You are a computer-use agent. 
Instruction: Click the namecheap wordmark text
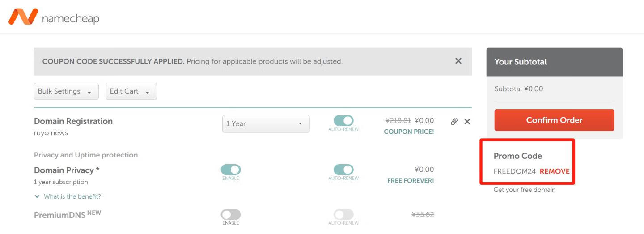(x=70, y=18)
